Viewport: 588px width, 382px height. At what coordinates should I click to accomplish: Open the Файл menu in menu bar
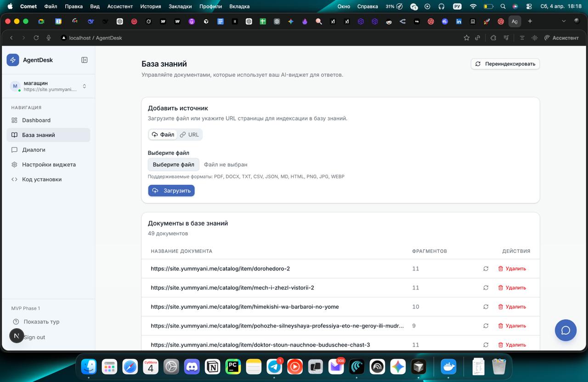click(51, 6)
